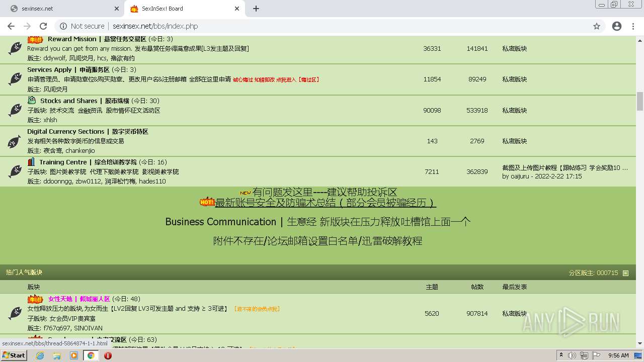Bookmark this page with star icon
Image resolution: width=644 pixels, height=362 pixels.
coord(597,26)
